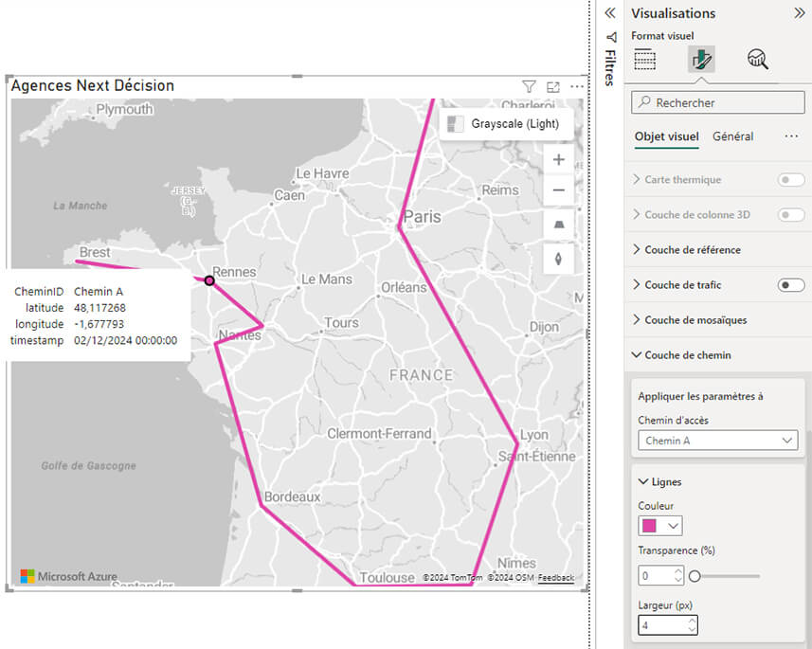Viewport: 812px width, 649px height.
Task: Open focus mode for Agences Next Décision
Action: [553, 86]
